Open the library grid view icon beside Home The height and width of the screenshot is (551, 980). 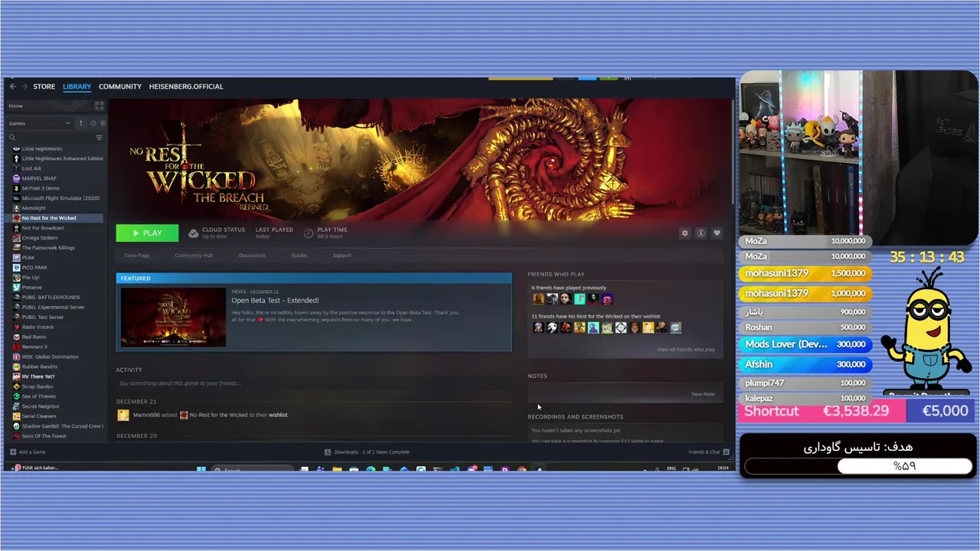pos(99,106)
